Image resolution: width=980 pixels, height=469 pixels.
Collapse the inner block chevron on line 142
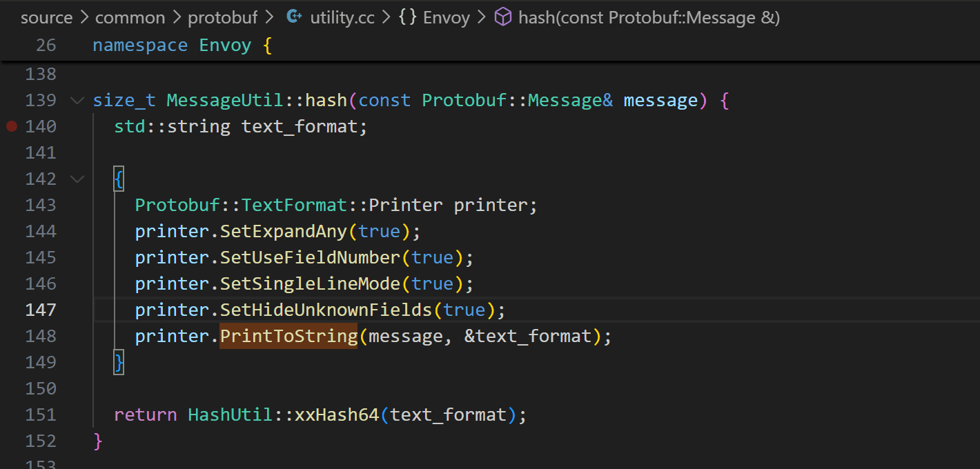(x=77, y=179)
